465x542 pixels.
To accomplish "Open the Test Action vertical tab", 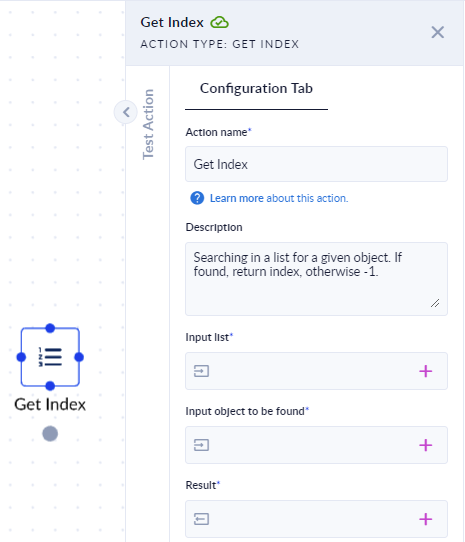I will [x=148, y=124].
